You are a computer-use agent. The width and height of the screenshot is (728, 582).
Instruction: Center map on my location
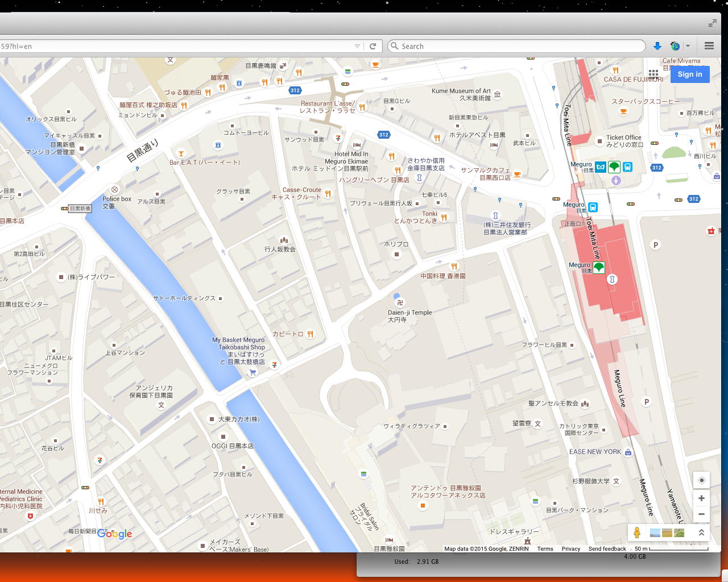(701, 480)
